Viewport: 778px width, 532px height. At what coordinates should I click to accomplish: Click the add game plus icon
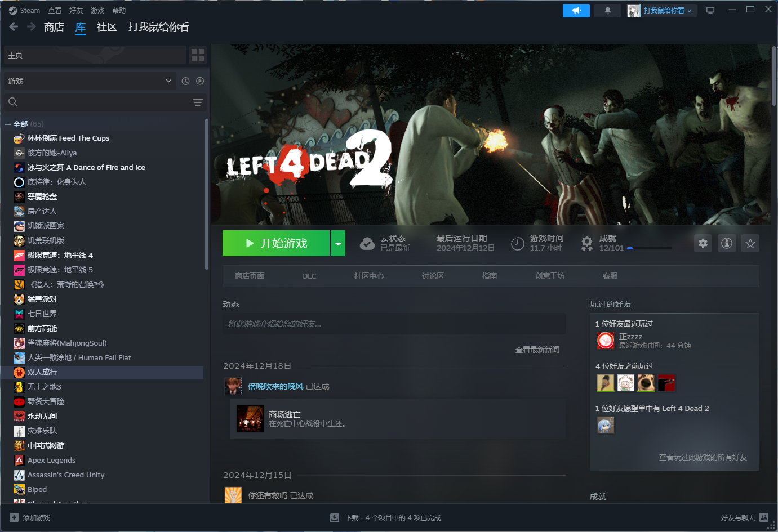click(x=14, y=517)
